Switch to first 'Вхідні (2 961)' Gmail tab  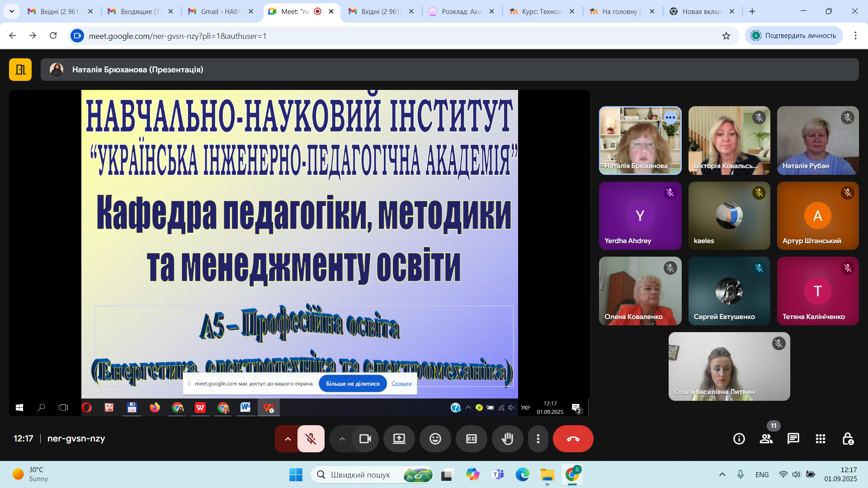point(60,11)
